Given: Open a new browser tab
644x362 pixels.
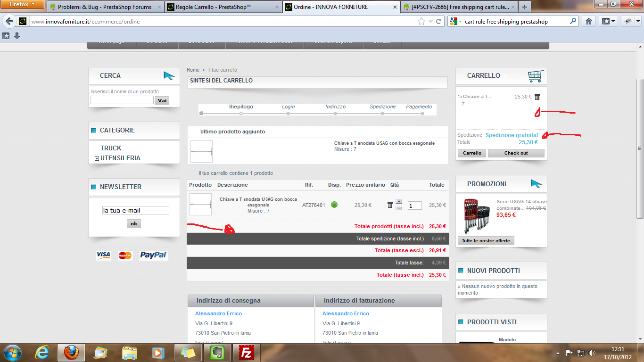Looking at the screenshot, I should click(x=524, y=7).
